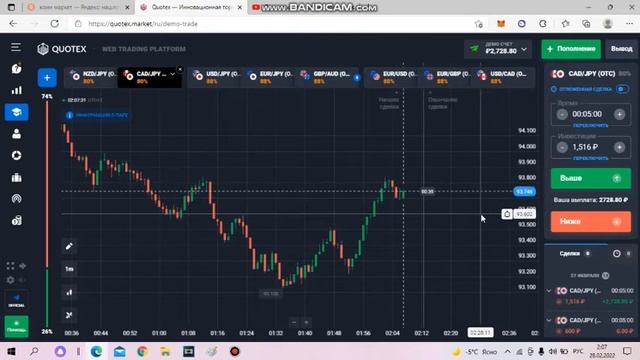Open Mail app from the taskbar
Viewport: 640px width, 360px height.
click(x=120, y=351)
